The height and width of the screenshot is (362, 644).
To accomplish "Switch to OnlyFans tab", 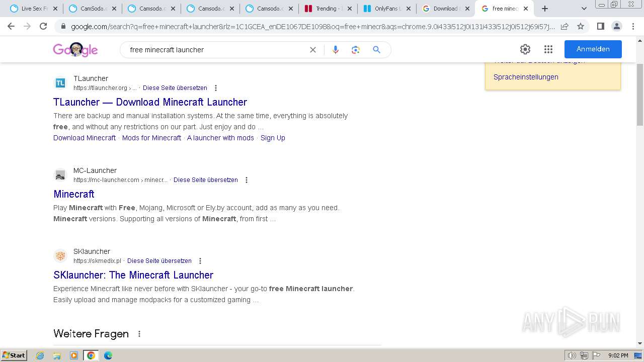I will click(x=387, y=9).
